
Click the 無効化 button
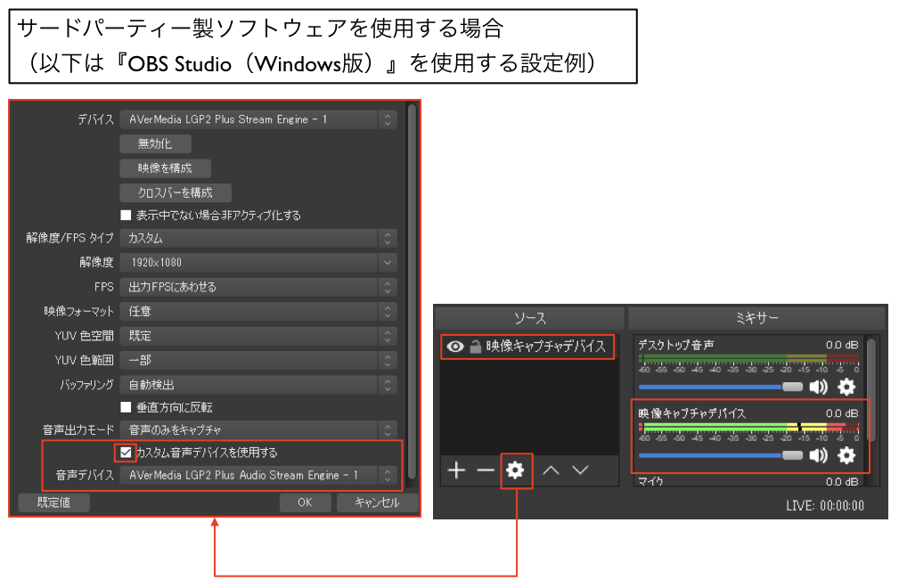pos(155,143)
